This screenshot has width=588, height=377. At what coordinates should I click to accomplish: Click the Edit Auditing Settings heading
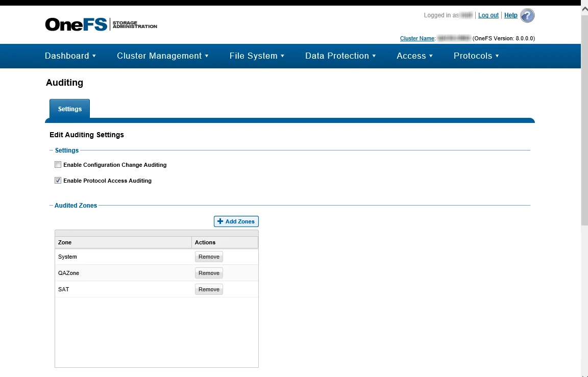87,135
